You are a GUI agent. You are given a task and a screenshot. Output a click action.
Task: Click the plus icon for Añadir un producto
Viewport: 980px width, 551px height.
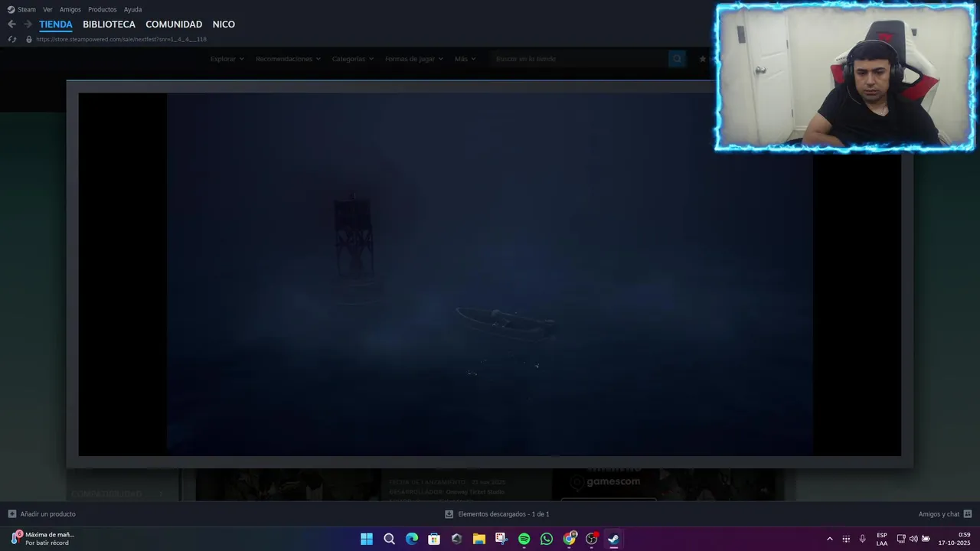pyautogui.click(x=12, y=514)
